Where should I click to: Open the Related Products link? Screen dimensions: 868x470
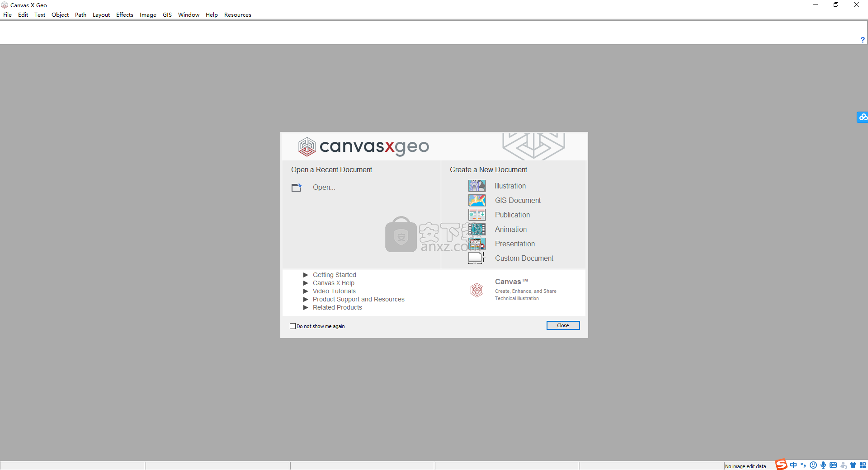click(337, 307)
